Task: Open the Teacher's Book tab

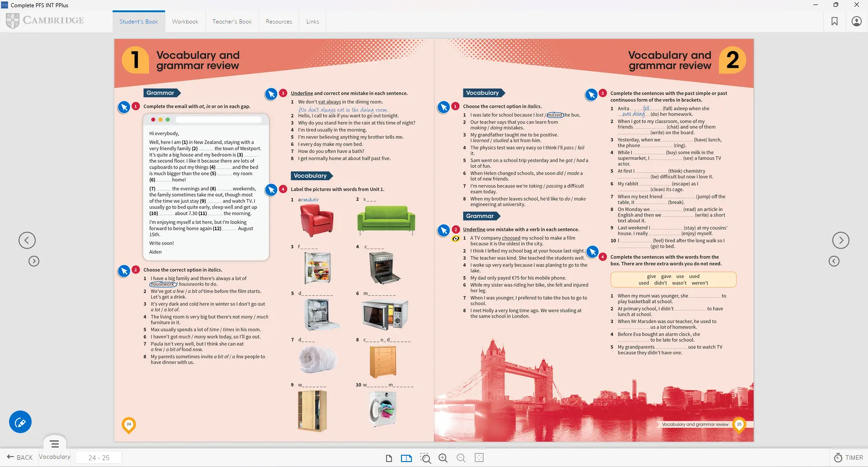Action: (232, 22)
